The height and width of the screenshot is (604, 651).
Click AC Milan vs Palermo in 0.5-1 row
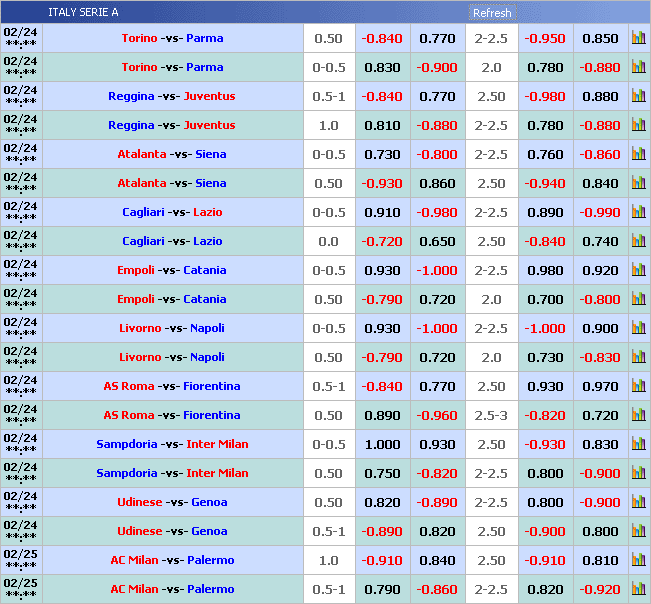tap(172, 590)
